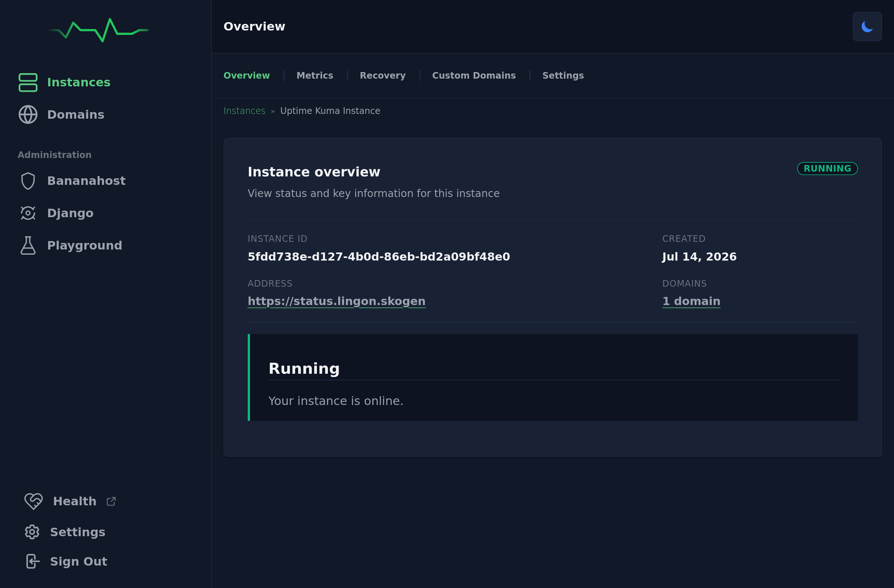
Task: Open the https://status.lingon.skogen address link
Action: click(x=337, y=301)
